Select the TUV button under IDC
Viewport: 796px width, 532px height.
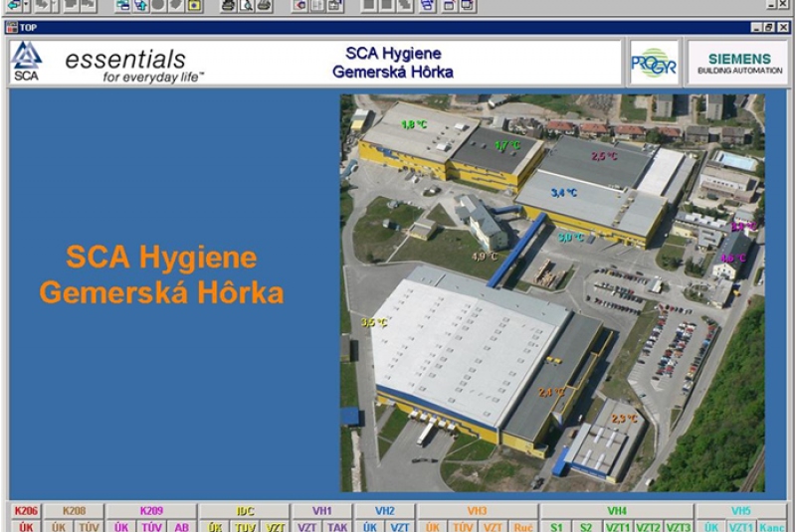coord(245,526)
